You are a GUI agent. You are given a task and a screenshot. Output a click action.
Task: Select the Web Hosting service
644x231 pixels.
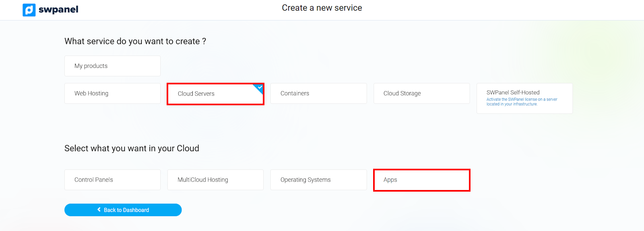pyautogui.click(x=112, y=93)
